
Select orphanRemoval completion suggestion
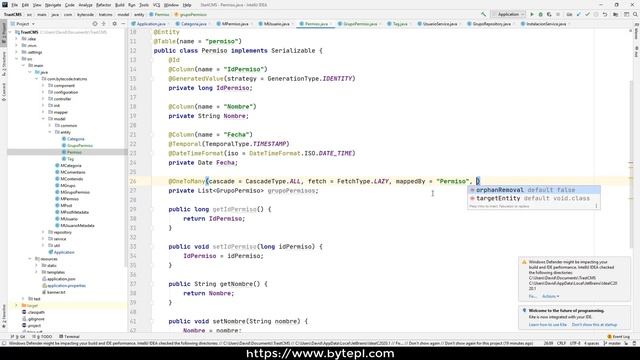[x=534, y=190]
